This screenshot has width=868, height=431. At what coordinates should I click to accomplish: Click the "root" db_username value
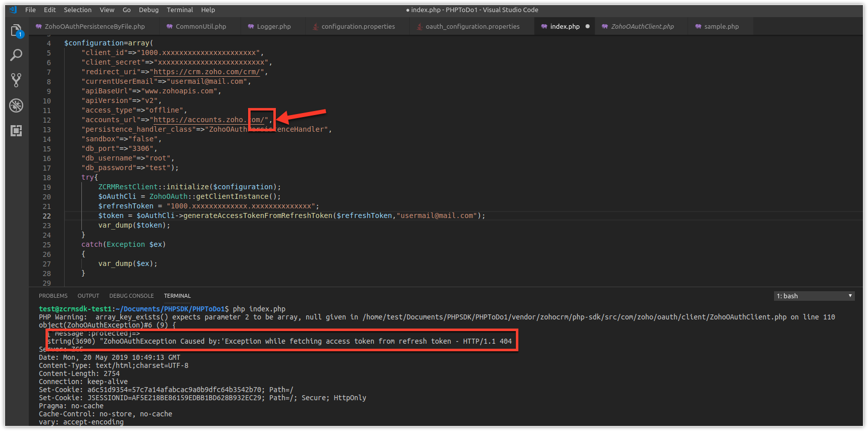(158, 158)
